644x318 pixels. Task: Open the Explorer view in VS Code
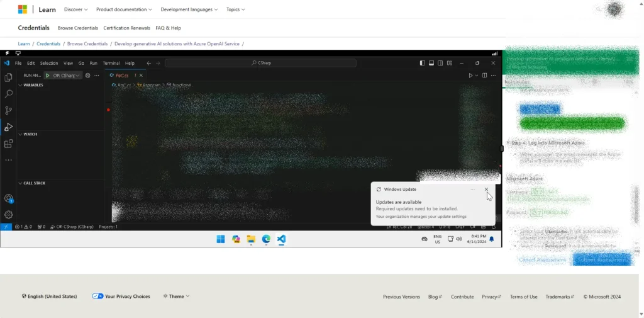[8, 77]
